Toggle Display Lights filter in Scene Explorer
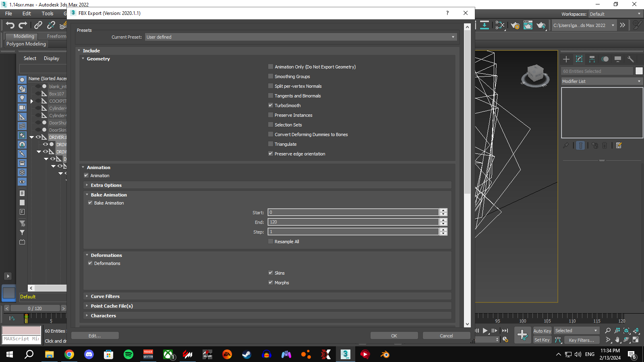 [22, 98]
